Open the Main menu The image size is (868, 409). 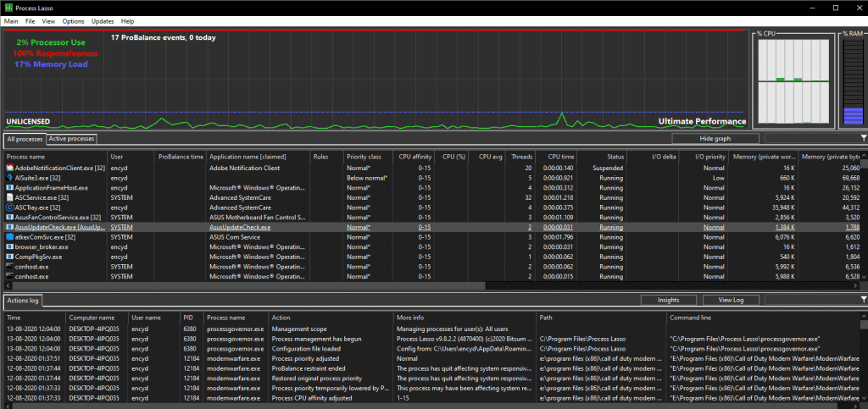(x=11, y=21)
